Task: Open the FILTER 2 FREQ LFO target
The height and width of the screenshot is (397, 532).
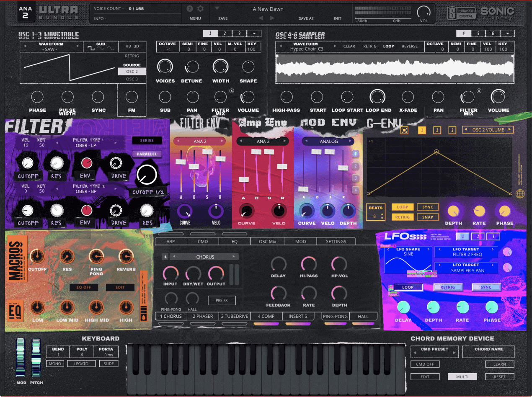Action: [x=466, y=252]
